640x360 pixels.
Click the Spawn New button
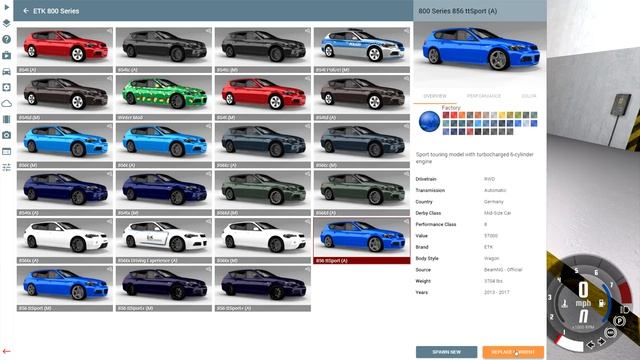[x=447, y=352]
